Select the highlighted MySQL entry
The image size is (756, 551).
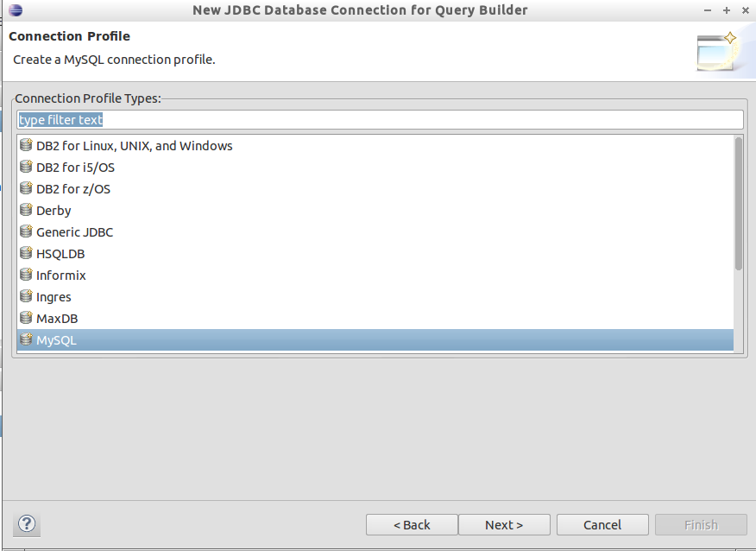375,340
